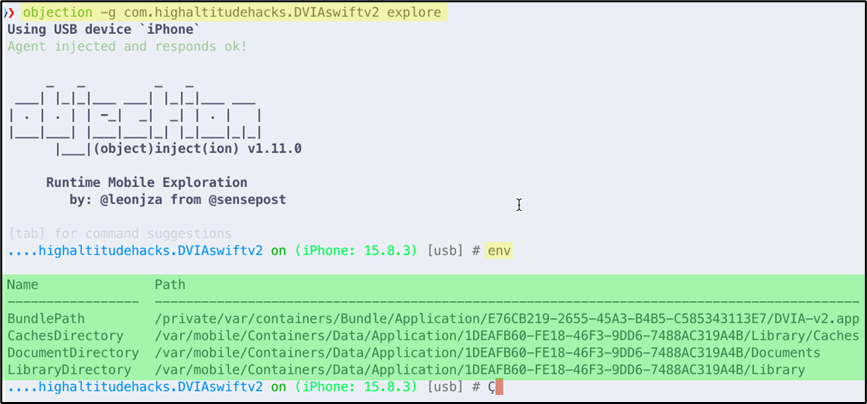Click the DVIA-v2.app bundle path
The height and width of the screenshot is (404, 867).
pos(507,319)
